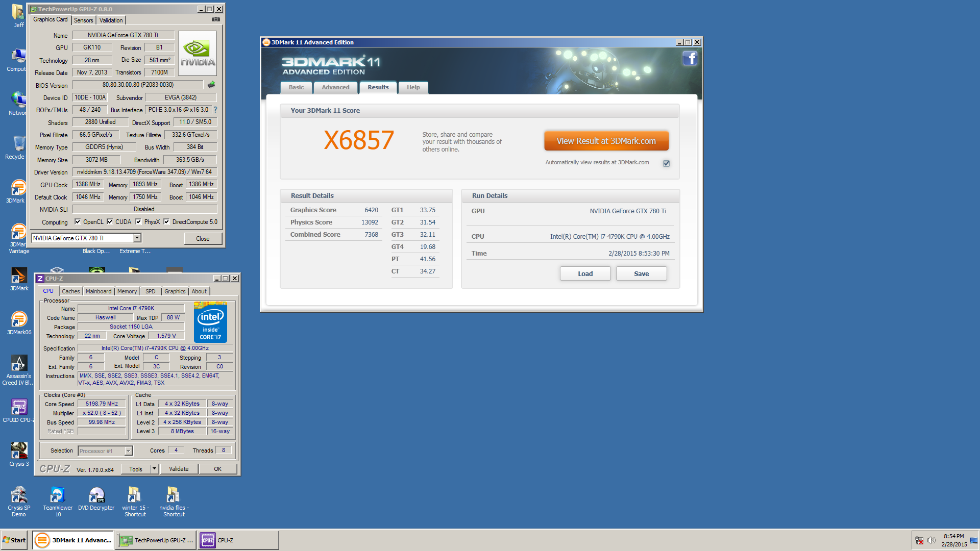Screen dimensions: 980x551
Task: Open the Help tab in 3DMark 11
Action: point(413,88)
